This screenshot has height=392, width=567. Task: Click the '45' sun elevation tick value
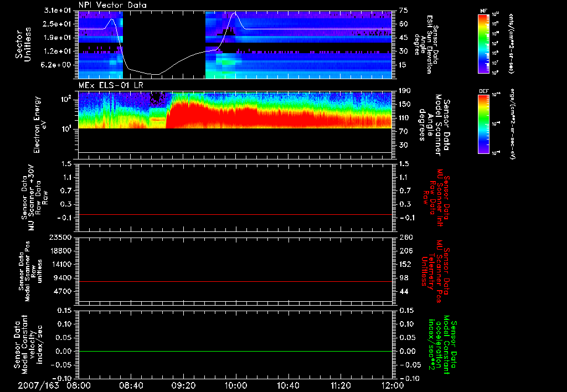point(404,38)
